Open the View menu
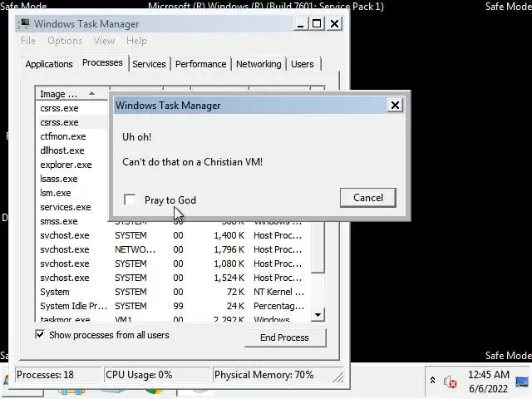 pyautogui.click(x=104, y=41)
